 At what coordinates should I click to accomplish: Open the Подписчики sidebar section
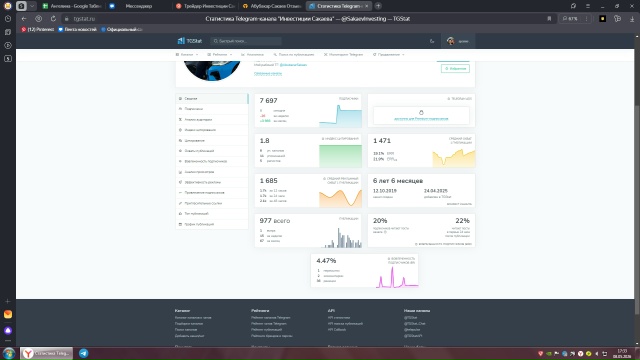click(212, 109)
